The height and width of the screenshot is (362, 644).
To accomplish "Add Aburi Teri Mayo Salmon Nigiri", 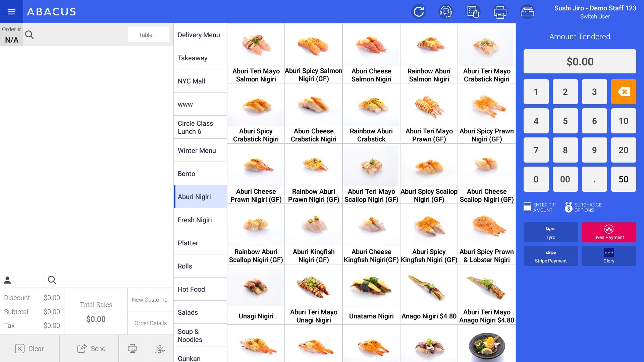I will coord(256,53).
